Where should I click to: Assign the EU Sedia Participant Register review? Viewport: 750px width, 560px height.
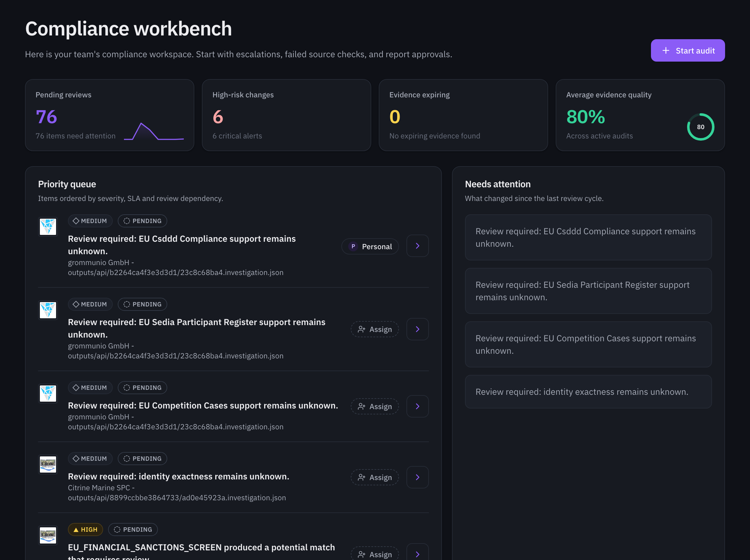375,329
